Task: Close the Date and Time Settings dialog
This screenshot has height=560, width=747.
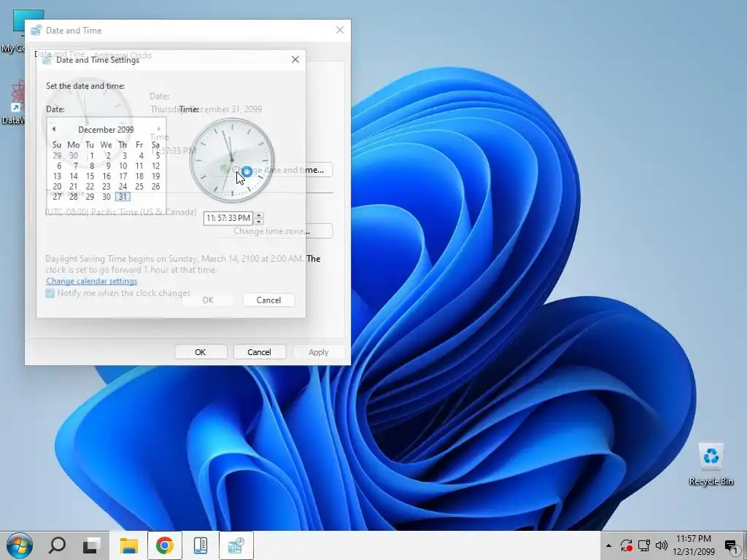Action: tap(295, 60)
